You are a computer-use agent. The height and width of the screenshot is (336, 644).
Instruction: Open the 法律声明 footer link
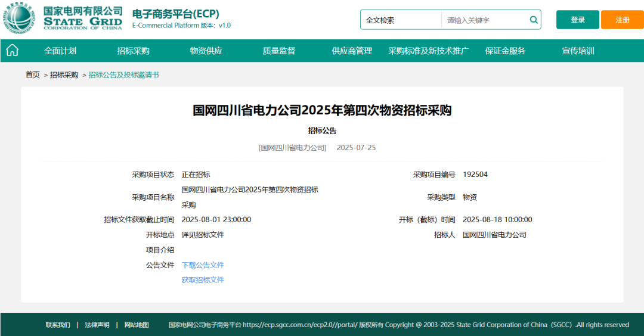tap(97, 325)
